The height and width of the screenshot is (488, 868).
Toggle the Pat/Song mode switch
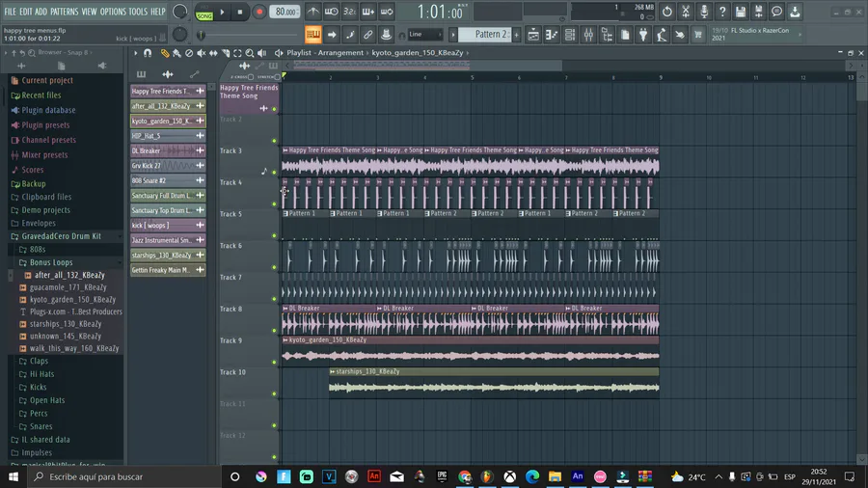click(x=204, y=13)
